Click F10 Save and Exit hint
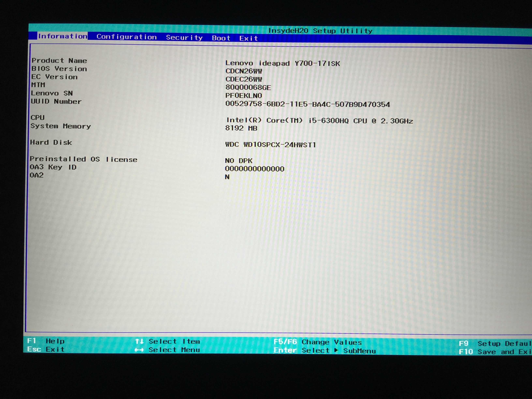 (494, 352)
